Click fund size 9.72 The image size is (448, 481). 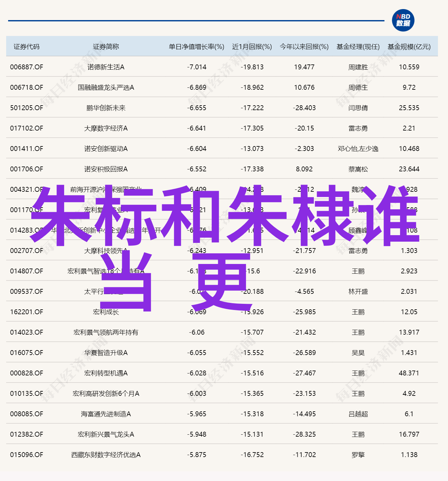pos(409,87)
